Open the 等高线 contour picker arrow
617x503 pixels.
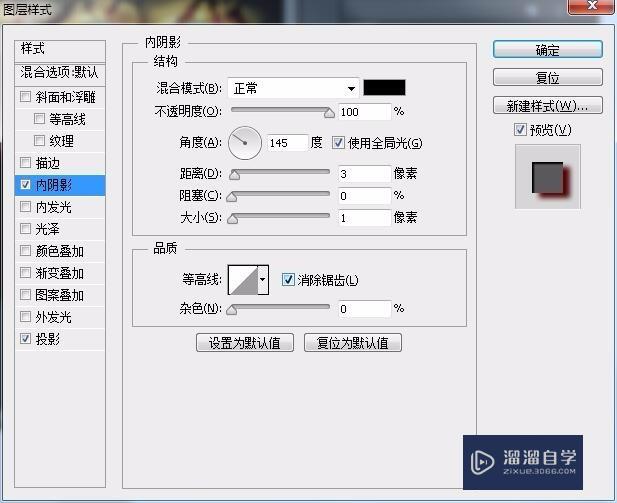(263, 280)
